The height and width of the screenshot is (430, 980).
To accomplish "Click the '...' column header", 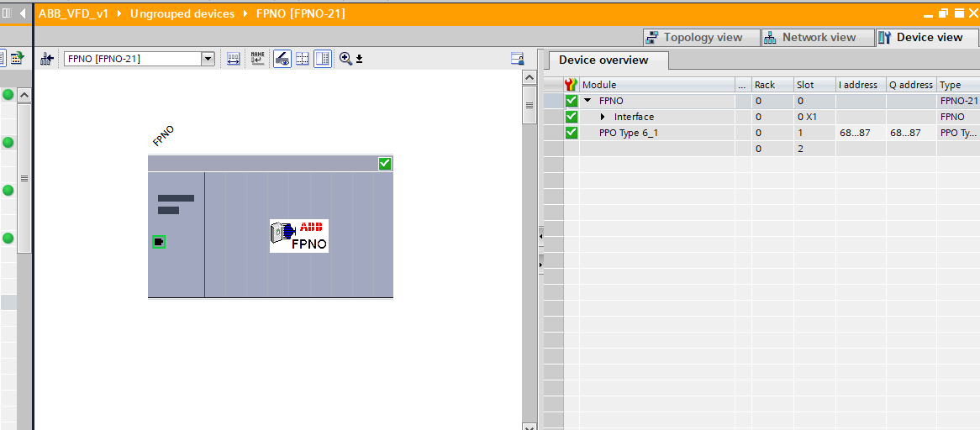I will (x=742, y=85).
